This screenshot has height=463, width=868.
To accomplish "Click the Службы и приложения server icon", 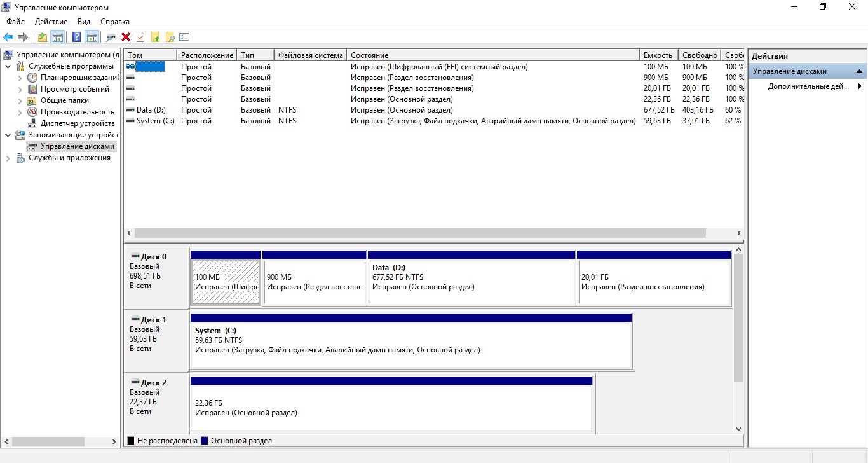I will pyautogui.click(x=20, y=158).
